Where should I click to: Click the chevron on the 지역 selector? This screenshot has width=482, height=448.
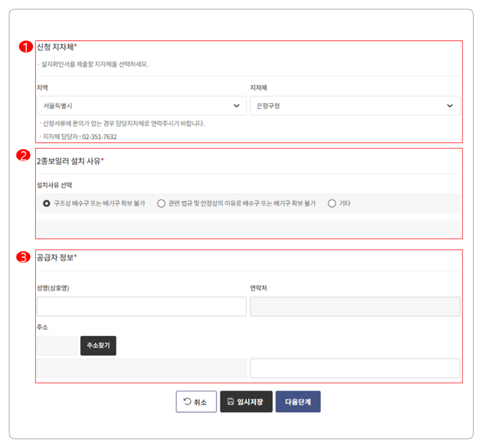pos(236,106)
